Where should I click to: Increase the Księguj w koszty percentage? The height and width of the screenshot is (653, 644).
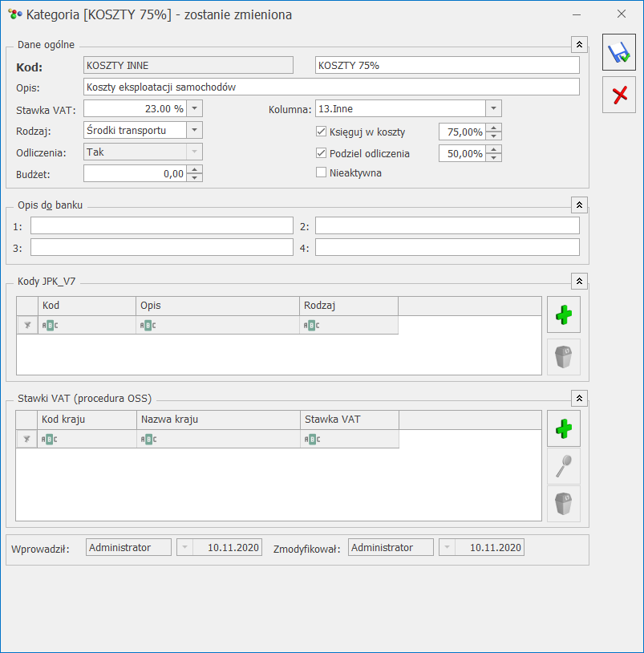[493, 128]
